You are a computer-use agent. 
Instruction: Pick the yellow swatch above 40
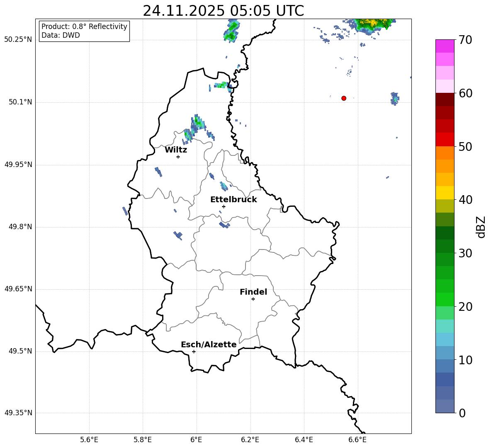coord(445,193)
